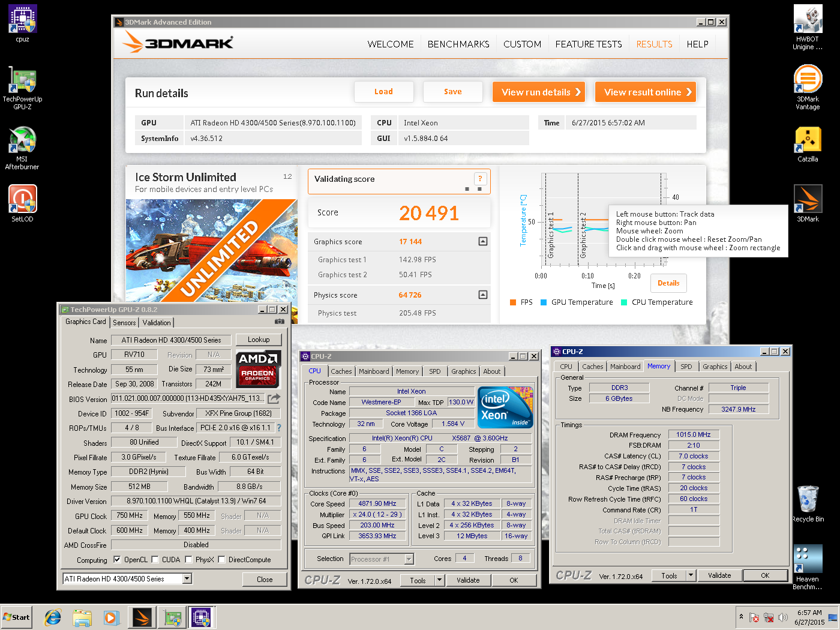Switch to Sensors tab in GPU-Z
The height and width of the screenshot is (630, 840).
click(124, 323)
